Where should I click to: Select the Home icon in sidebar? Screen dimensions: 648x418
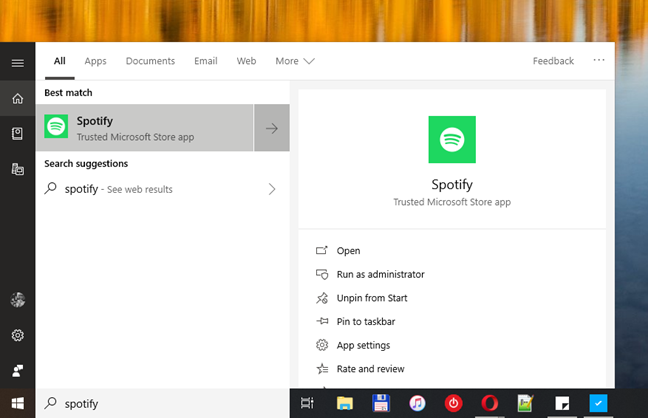click(x=17, y=98)
